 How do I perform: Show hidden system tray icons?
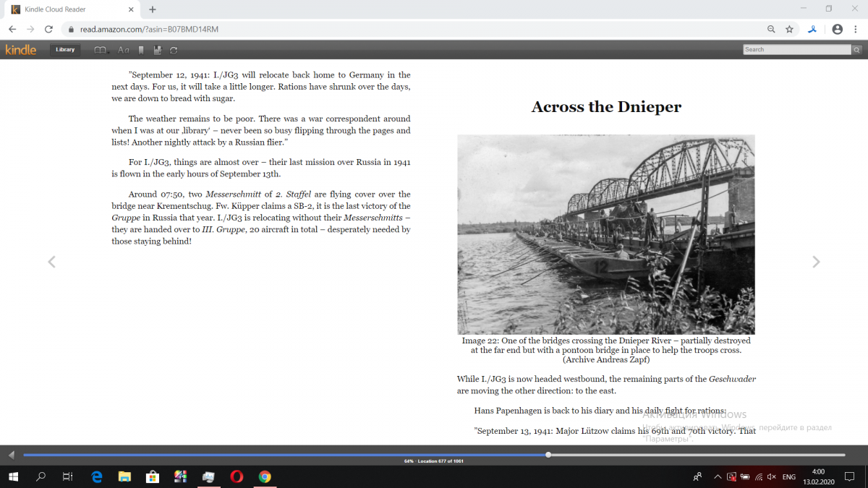717,476
